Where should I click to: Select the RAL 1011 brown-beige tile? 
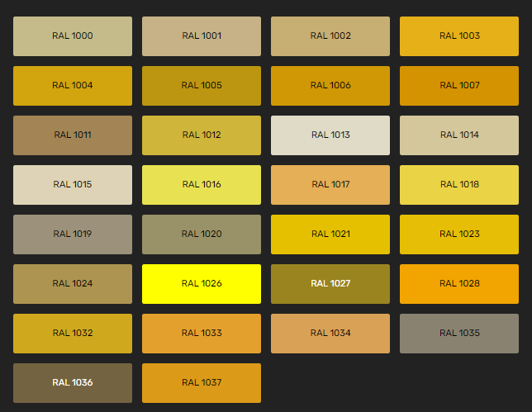coord(73,135)
